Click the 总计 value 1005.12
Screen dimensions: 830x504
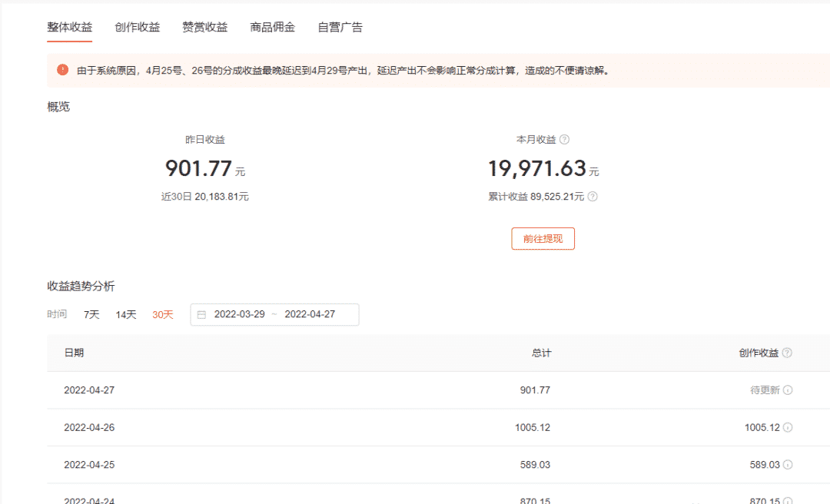coord(533,427)
